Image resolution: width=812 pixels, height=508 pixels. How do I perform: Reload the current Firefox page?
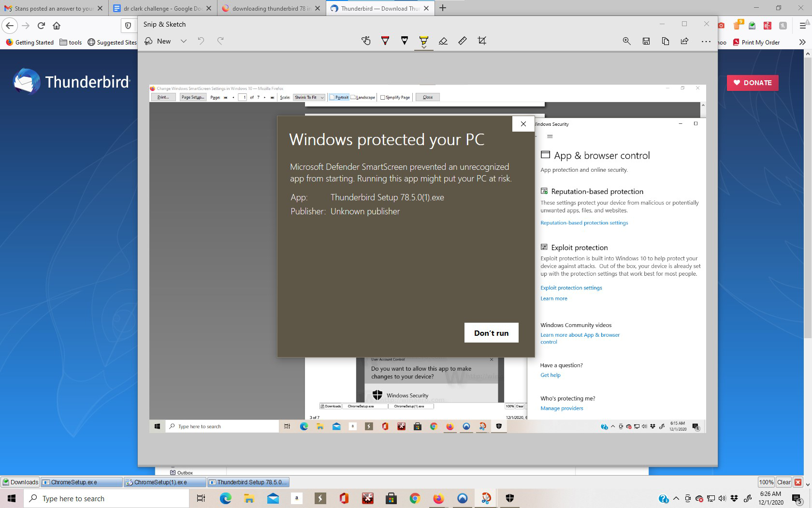pyautogui.click(x=41, y=26)
